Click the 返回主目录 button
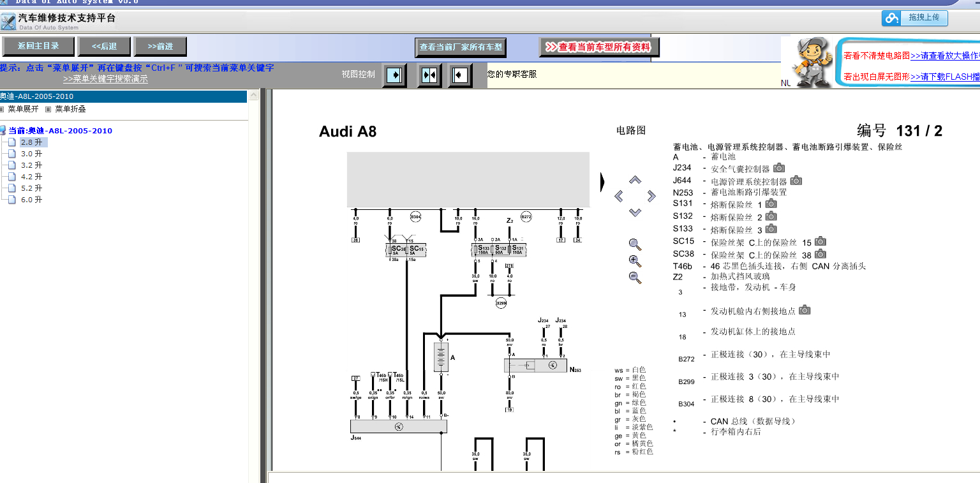Screen dimensions: 980x483 click(38, 47)
